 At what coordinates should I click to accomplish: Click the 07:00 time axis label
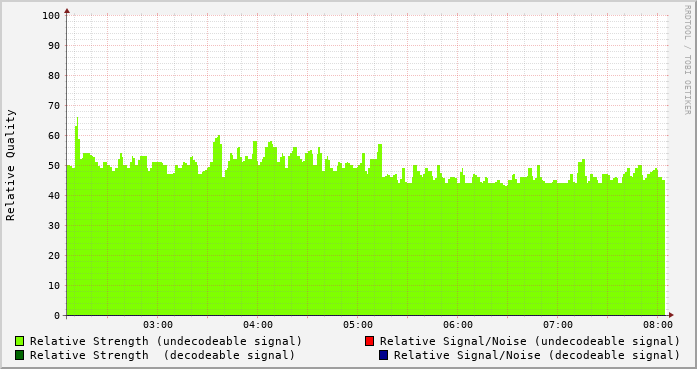[x=558, y=325]
